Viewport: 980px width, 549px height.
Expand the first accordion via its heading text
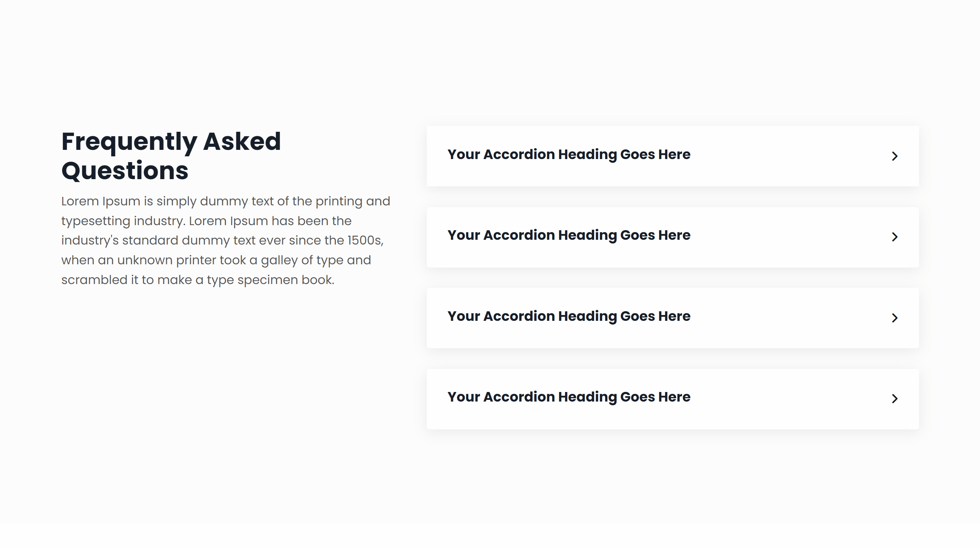click(568, 155)
